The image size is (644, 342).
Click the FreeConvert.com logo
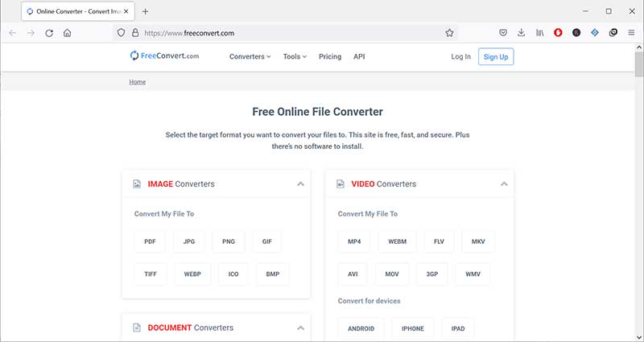pos(164,56)
